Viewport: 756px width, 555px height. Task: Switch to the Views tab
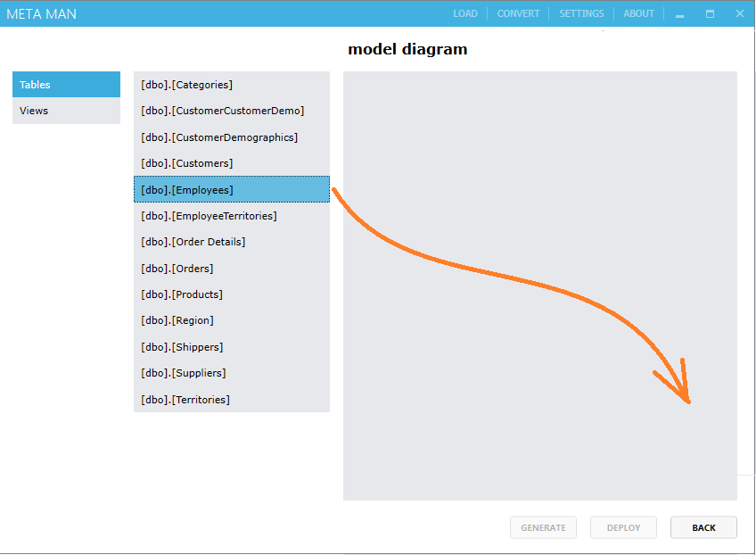pyautogui.click(x=67, y=111)
